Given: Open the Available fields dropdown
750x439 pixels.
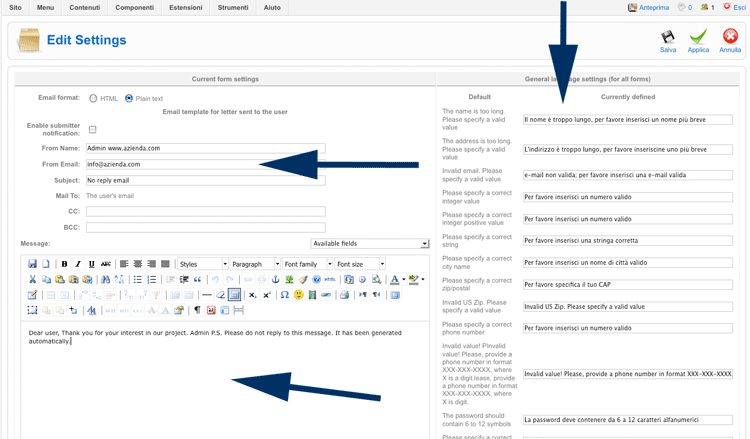Looking at the screenshot, I should click(370, 243).
